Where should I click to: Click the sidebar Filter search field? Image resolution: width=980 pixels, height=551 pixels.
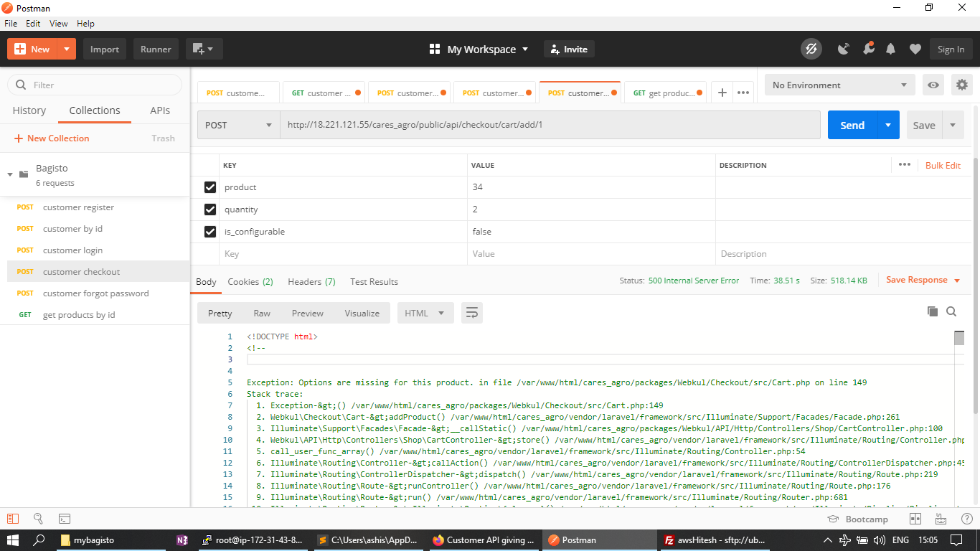[x=95, y=85]
